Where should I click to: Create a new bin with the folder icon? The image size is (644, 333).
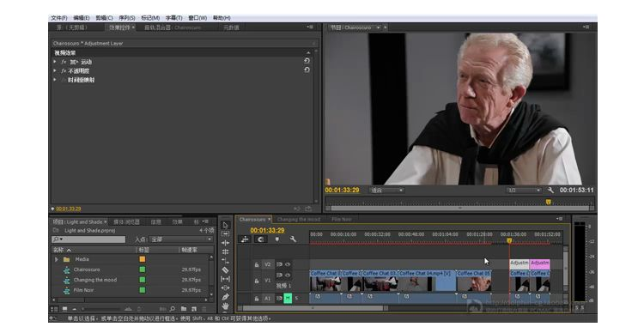(184, 309)
